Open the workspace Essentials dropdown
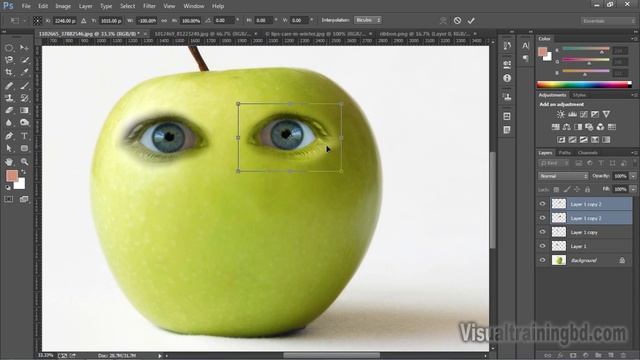Viewport: 640px width, 360px height. [x=608, y=21]
